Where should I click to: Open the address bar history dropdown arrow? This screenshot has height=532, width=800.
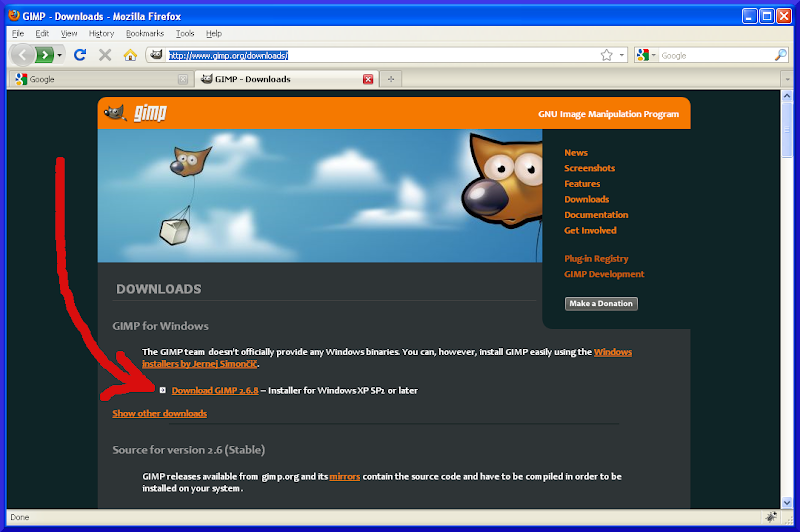tap(621, 55)
